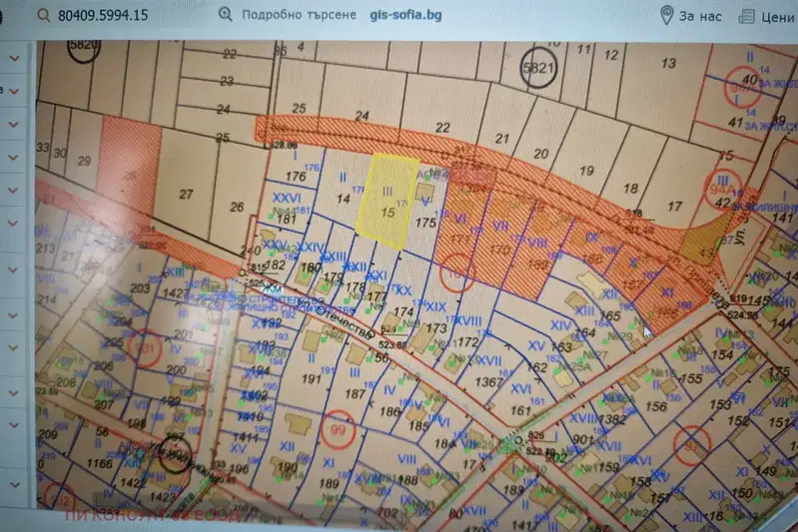
Task: Click parcel number 161
Action: [520, 409]
